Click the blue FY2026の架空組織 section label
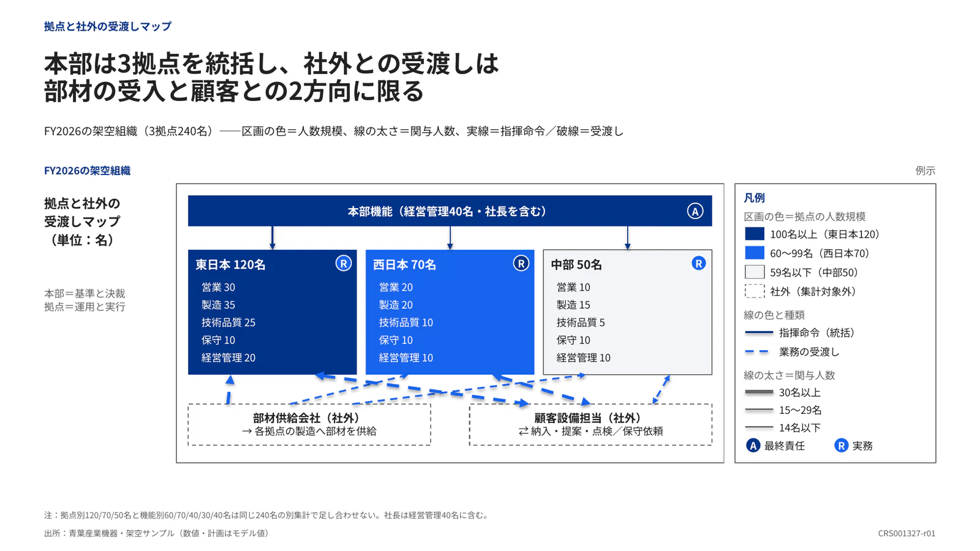This screenshot has height=551, width=980. point(87,171)
